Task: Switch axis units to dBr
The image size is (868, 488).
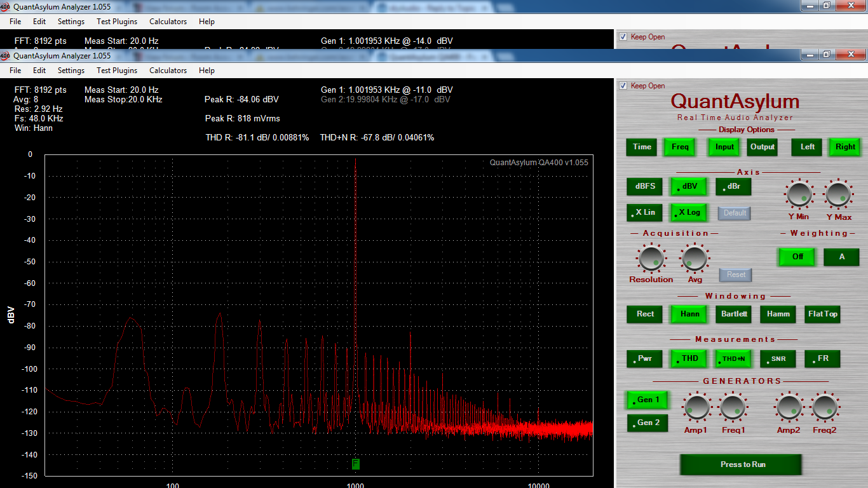Action: tap(733, 187)
